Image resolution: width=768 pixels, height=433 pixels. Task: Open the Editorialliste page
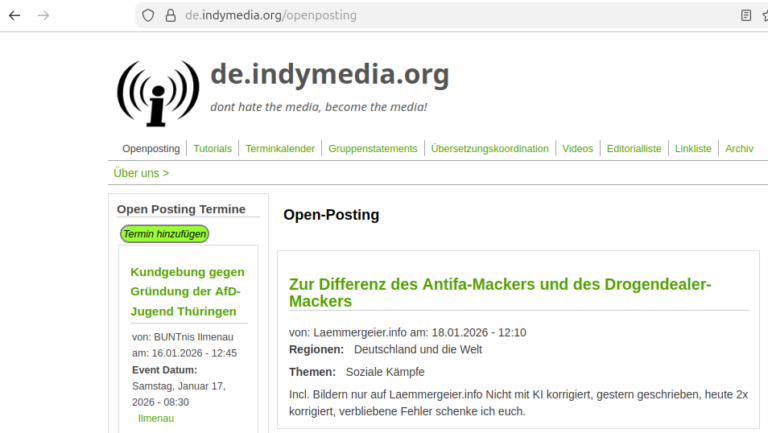[x=634, y=148]
